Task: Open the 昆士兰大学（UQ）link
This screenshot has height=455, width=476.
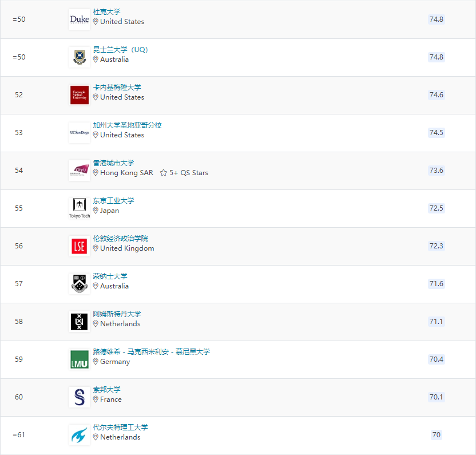Action: (x=121, y=50)
